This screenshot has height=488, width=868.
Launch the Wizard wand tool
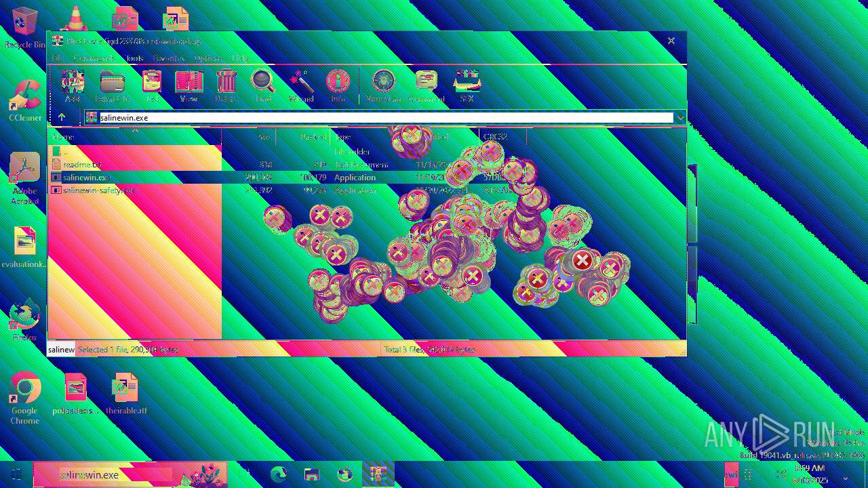tap(300, 86)
